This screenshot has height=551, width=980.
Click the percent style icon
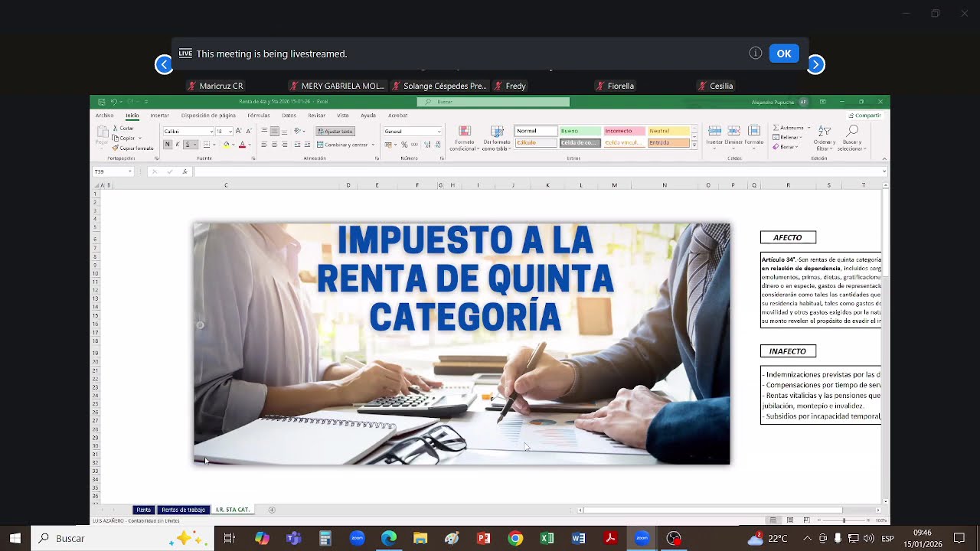point(404,144)
